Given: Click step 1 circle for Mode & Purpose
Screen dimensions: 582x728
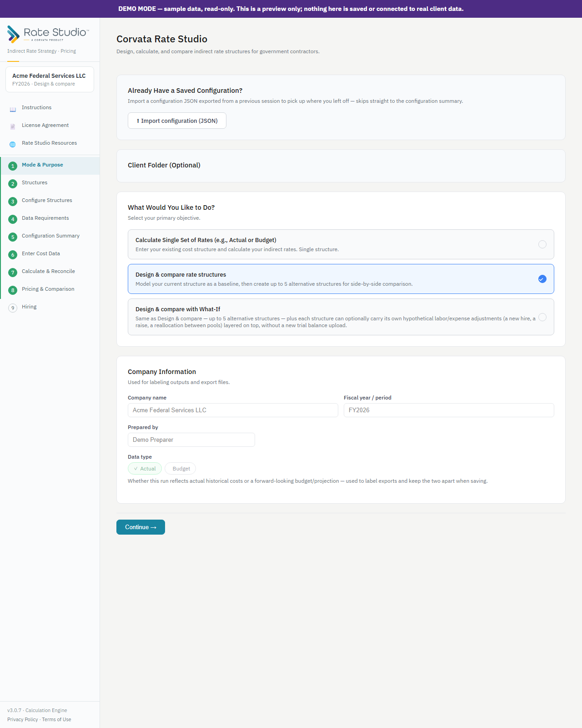Looking at the screenshot, I should click(x=13, y=166).
